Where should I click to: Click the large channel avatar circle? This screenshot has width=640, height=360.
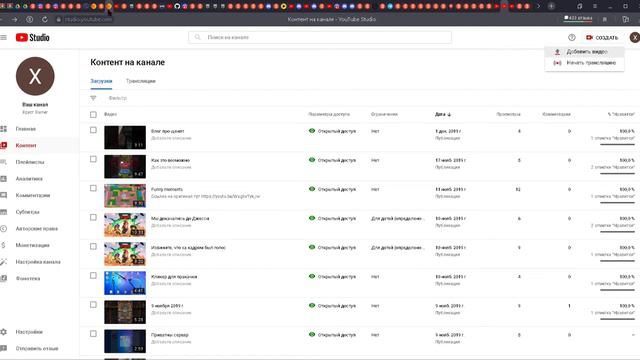click(x=35, y=76)
